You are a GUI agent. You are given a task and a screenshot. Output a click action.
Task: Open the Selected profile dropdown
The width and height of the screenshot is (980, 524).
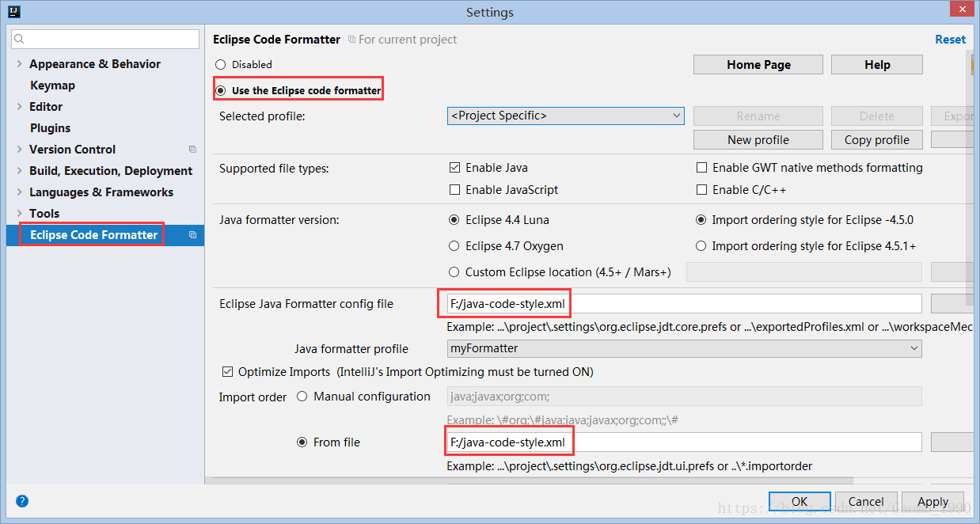click(x=565, y=116)
